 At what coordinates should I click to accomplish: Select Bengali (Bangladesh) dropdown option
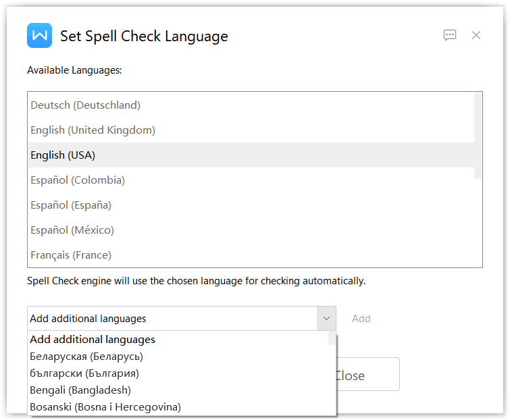point(80,390)
